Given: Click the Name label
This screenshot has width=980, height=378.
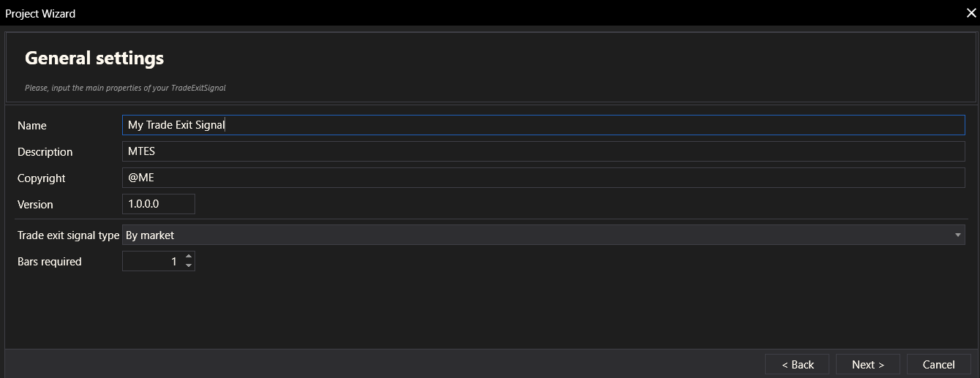Looking at the screenshot, I should (x=32, y=126).
